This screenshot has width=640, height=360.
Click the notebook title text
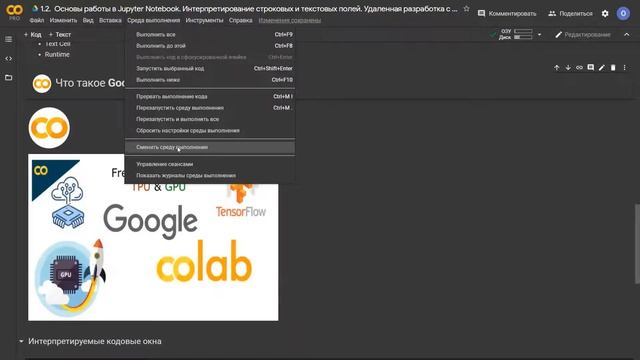click(x=249, y=9)
